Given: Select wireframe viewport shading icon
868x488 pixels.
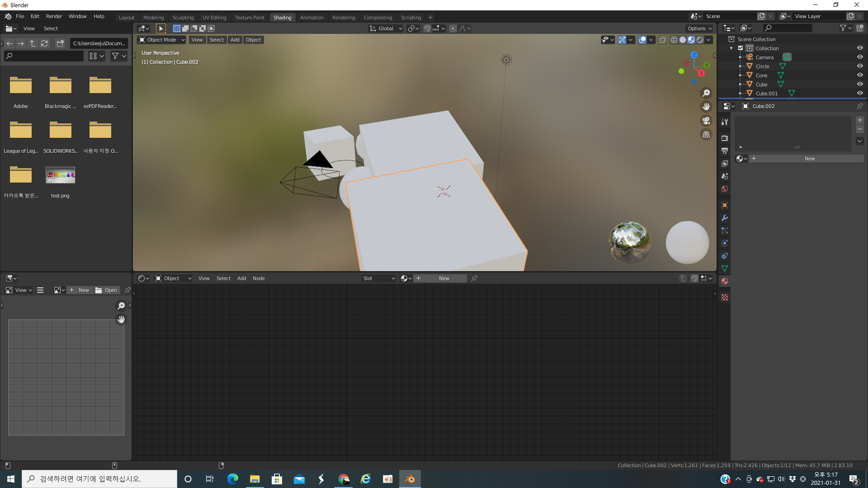Looking at the screenshot, I should pos(674,40).
